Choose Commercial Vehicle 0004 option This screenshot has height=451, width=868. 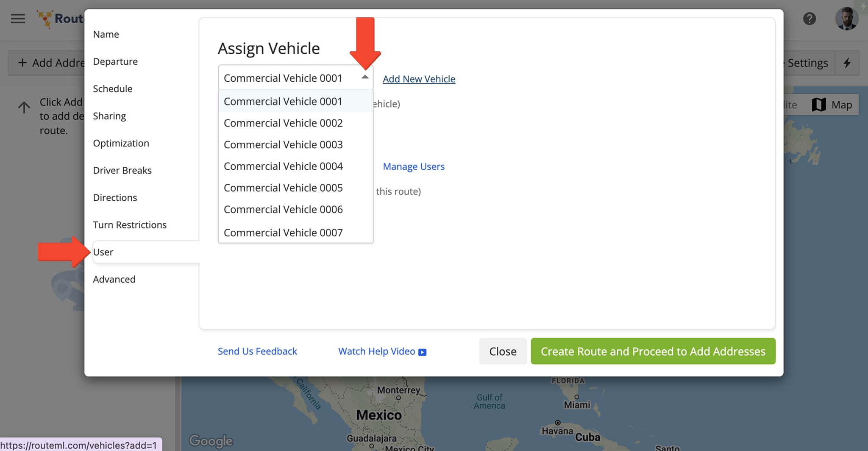point(295,166)
